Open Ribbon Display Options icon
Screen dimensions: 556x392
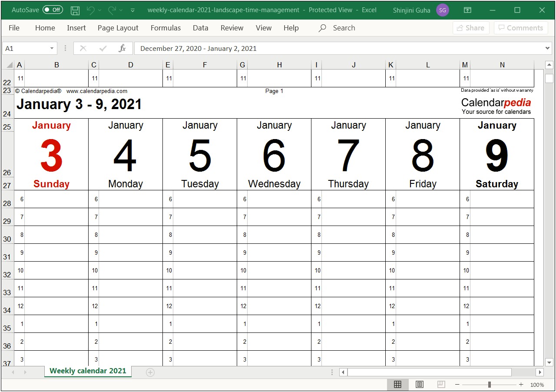467,10
